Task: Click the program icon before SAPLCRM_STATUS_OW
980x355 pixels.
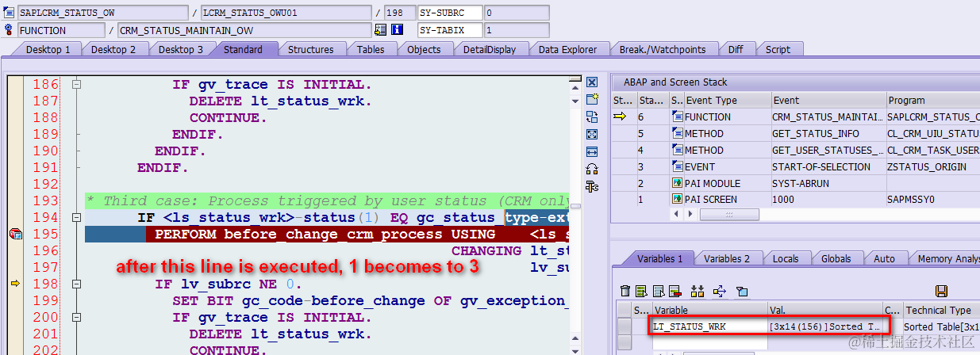Action: tap(9, 13)
